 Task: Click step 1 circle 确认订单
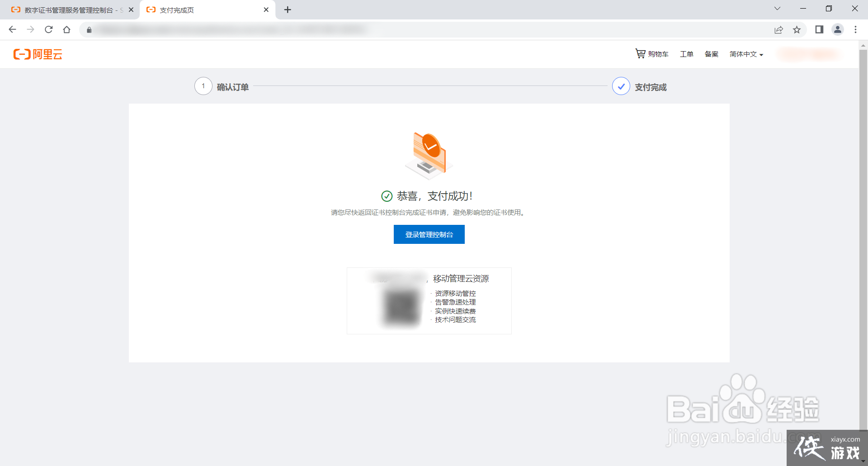pyautogui.click(x=203, y=86)
